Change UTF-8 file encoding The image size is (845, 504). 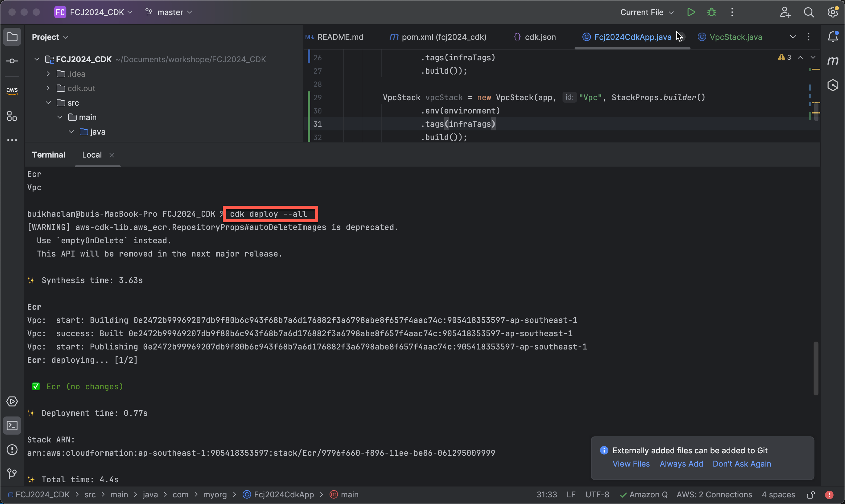click(x=597, y=495)
